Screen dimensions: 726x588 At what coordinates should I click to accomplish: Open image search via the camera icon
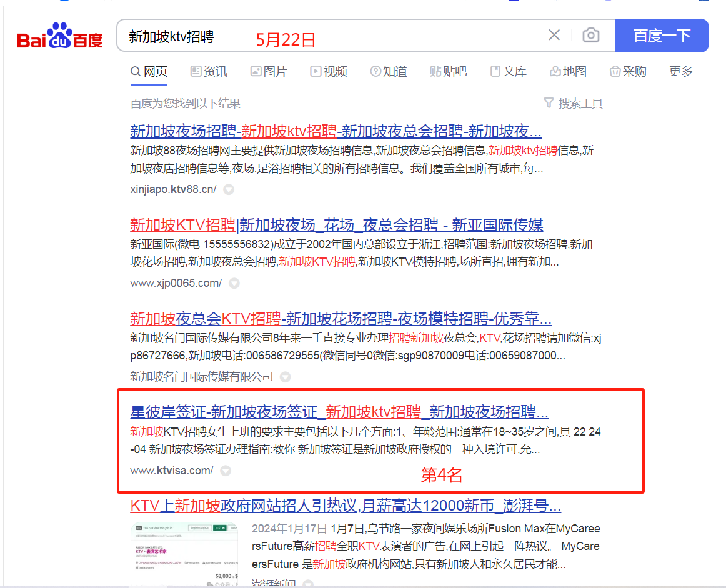click(x=590, y=35)
